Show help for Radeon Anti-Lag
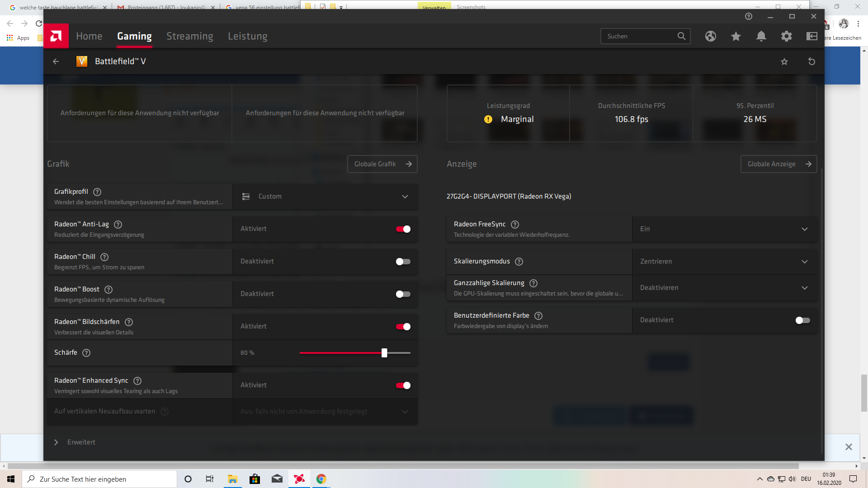This screenshot has width=868, height=488. 118,225
